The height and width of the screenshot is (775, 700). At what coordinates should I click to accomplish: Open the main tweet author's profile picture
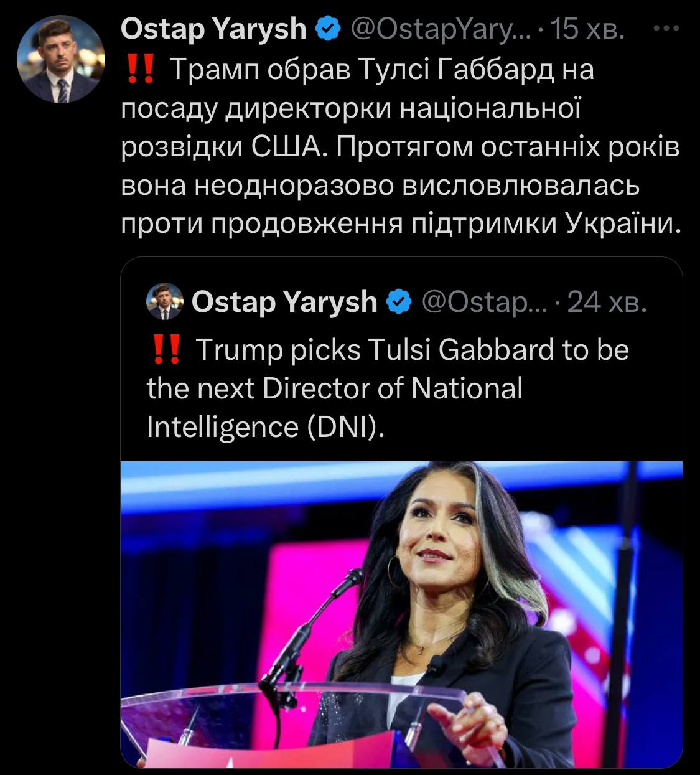(60, 60)
